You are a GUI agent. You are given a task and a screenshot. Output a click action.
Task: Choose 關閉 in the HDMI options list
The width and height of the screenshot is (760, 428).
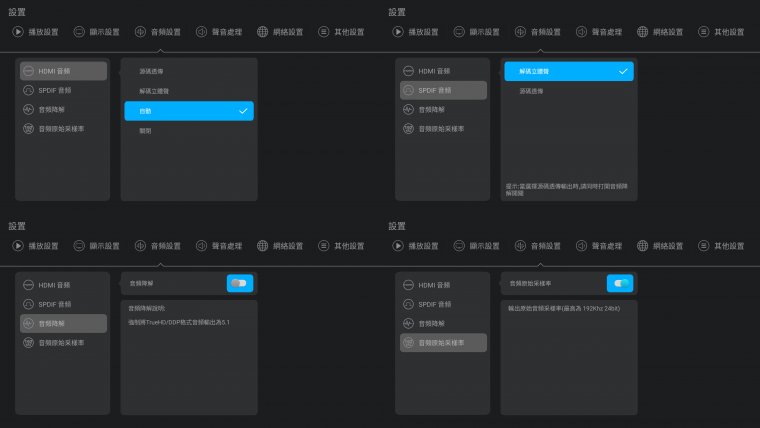[x=189, y=131]
